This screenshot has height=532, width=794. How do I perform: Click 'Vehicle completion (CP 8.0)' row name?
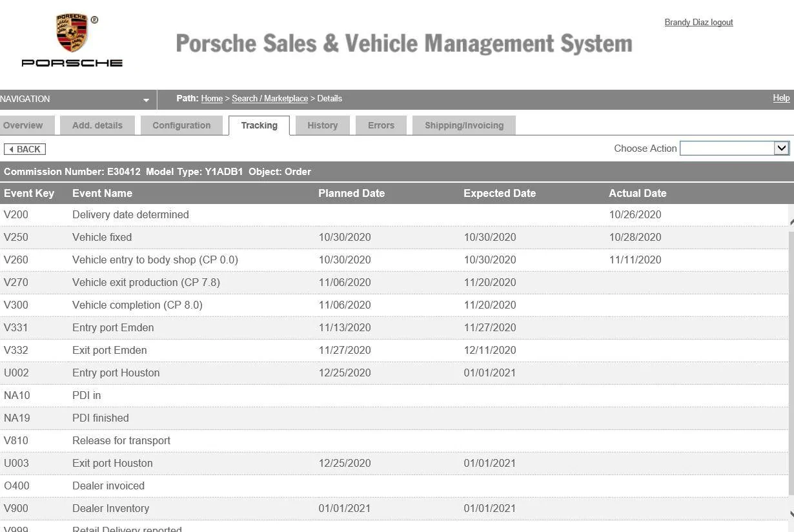[x=137, y=305]
